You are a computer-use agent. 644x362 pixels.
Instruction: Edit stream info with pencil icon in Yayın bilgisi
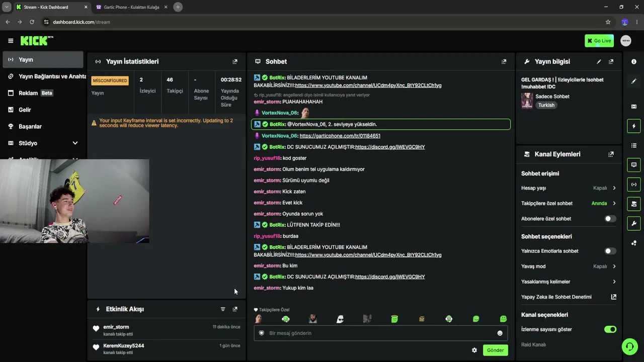coord(599,61)
